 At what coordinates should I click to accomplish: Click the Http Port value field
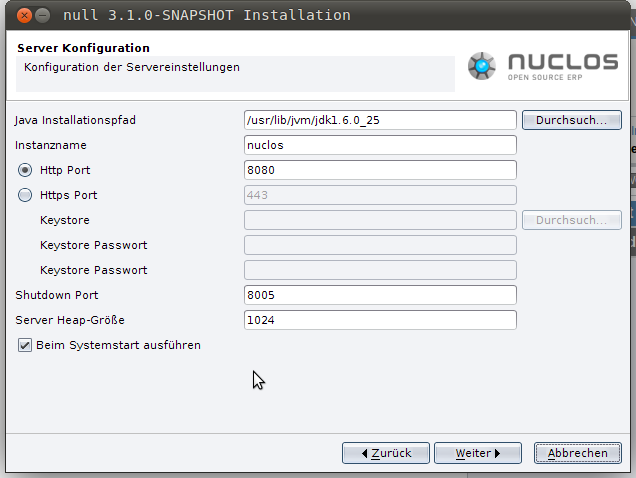point(380,170)
